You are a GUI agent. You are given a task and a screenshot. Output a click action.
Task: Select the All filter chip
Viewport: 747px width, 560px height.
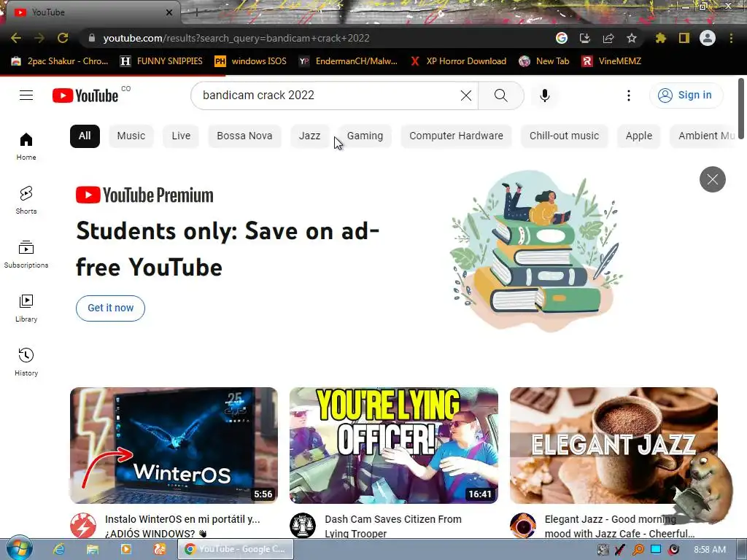(85, 136)
